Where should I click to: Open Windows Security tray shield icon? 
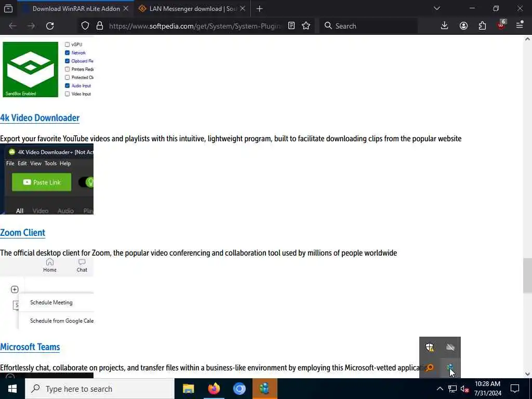pos(430,347)
